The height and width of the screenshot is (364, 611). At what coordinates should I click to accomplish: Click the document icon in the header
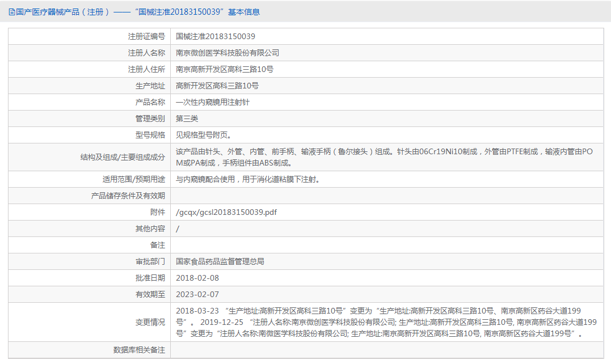point(12,12)
